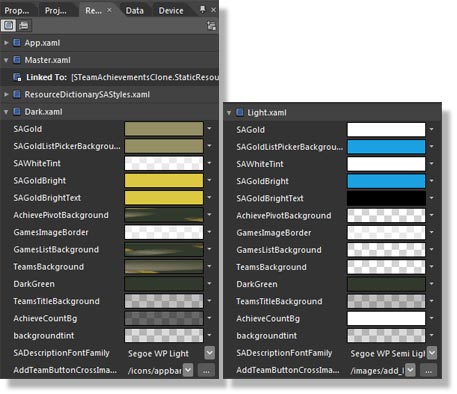Collapse the Light.xaml node
457x394 pixels.
click(x=229, y=113)
